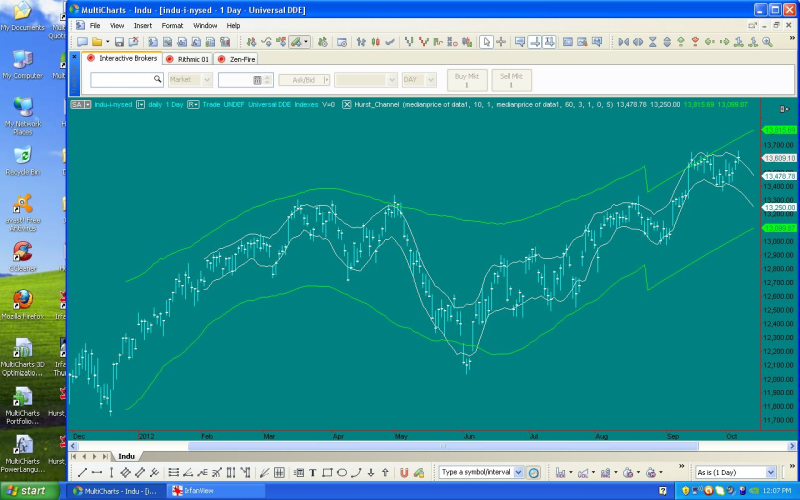The height and width of the screenshot is (500, 800).
Task: Toggle the magnet snap mode icon
Action: 404,472
